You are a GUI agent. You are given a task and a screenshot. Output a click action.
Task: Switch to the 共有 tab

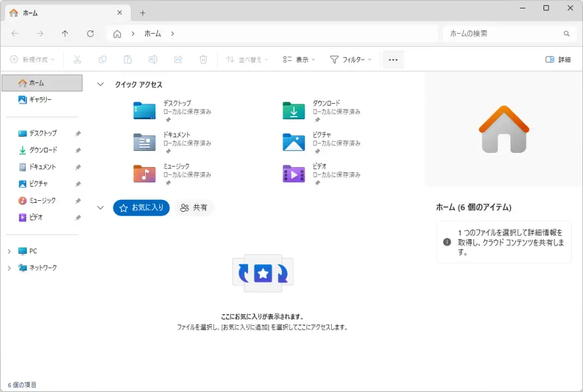(193, 207)
